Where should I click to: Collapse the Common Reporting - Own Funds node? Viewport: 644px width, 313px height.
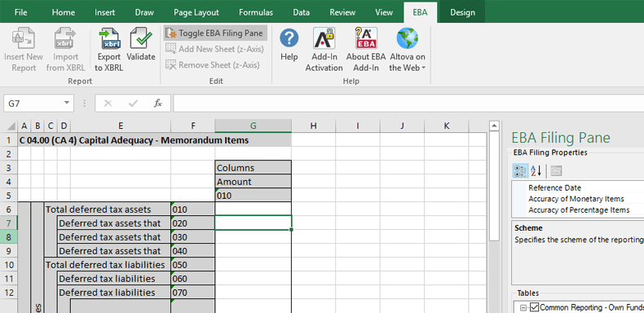pyautogui.click(x=523, y=307)
